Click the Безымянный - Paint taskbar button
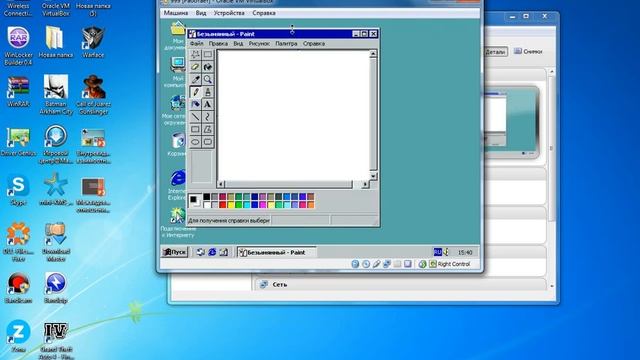This screenshot has width=640, height=360. (x=276, y=252)
